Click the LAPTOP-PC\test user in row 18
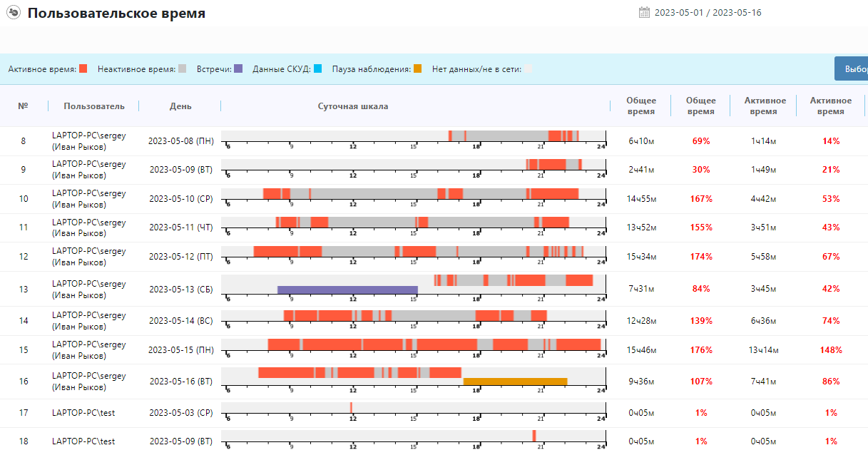The image size is (868, 455). coord(83,441)
